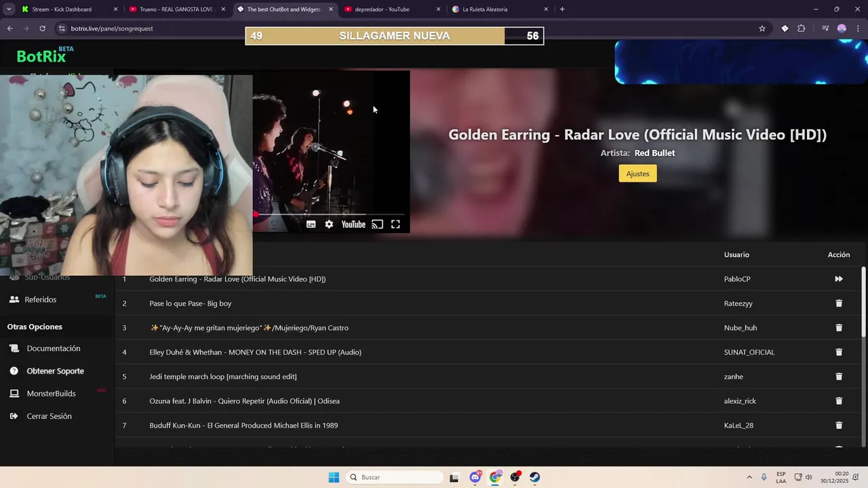Click the taskbar Buscar search box

coord(396,477)
